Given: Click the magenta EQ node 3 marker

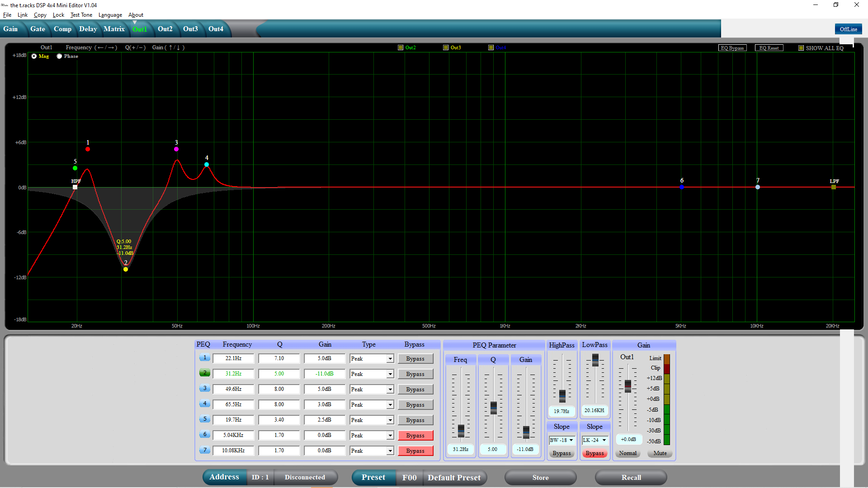Looking at the screenshot, I should (176, 149).
